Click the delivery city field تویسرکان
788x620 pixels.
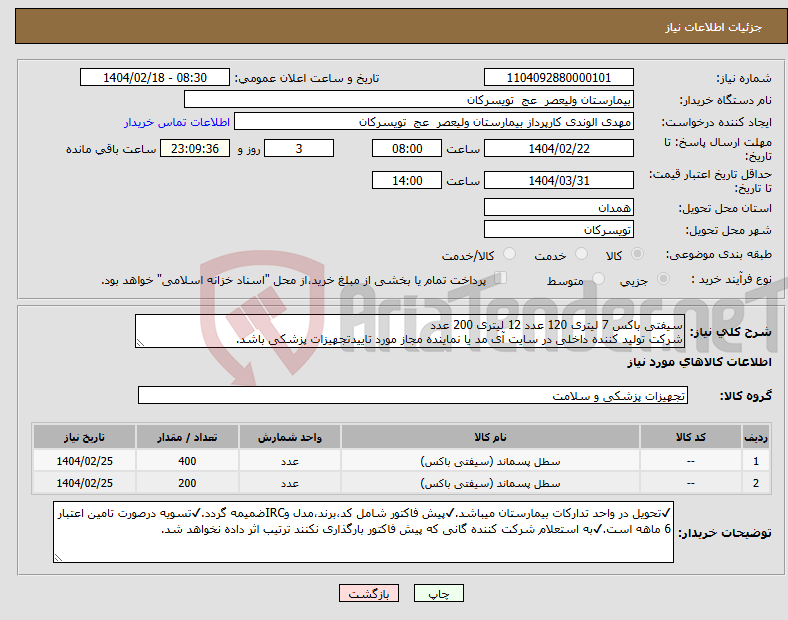pos(558,230)
